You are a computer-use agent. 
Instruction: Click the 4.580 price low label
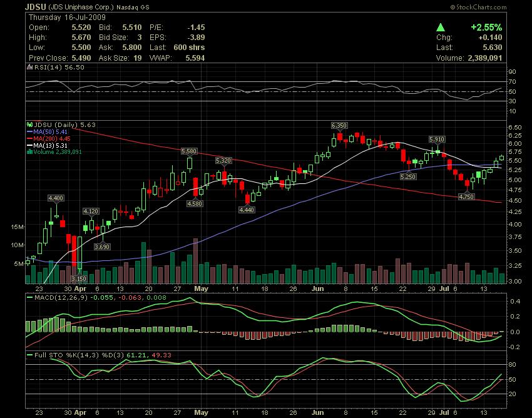(x=195, y=203)
